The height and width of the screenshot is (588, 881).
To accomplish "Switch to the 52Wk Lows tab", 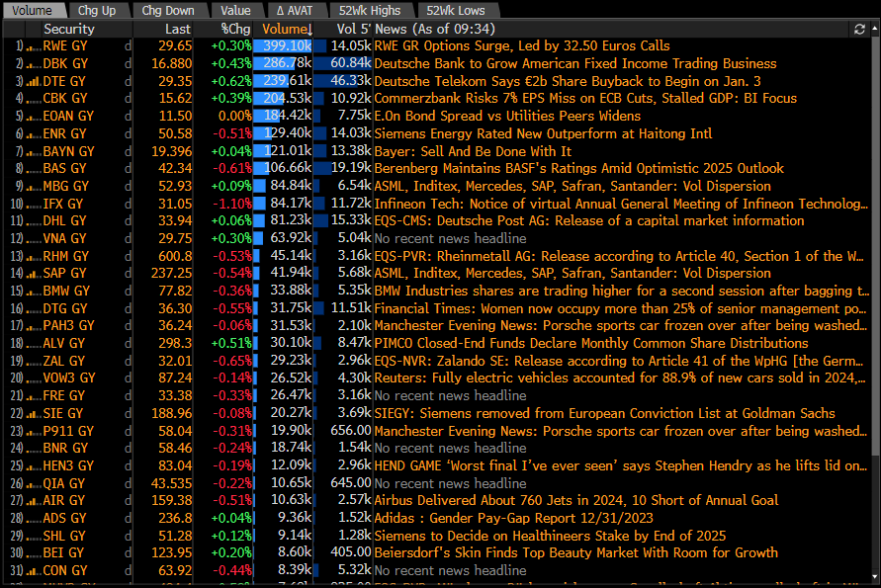I will click(456, 11).
